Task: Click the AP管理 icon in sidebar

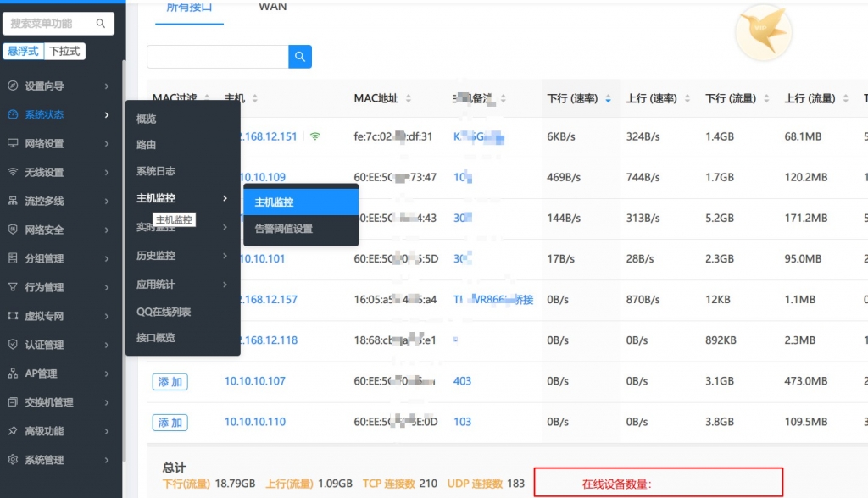Action: click(12, 373)
